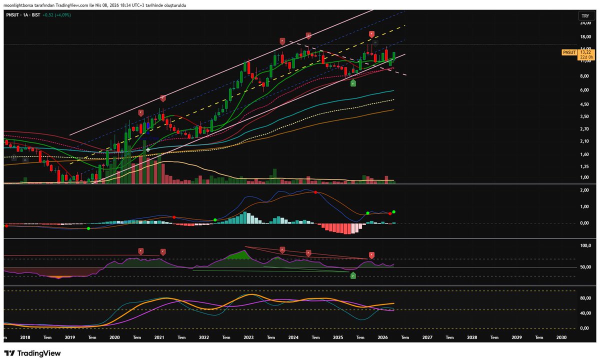Click the 50,00 RSI scale value

(x=585, y=267)
